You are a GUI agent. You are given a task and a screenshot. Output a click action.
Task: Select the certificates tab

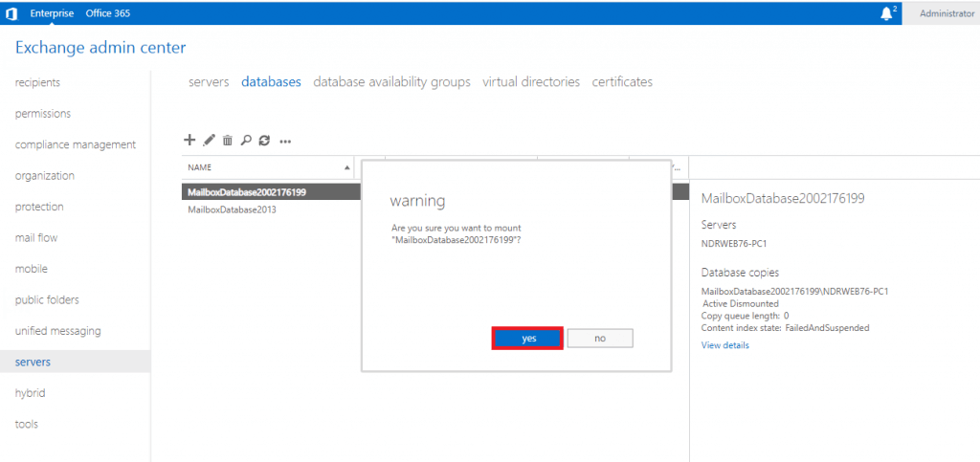(x=622, y=82)
